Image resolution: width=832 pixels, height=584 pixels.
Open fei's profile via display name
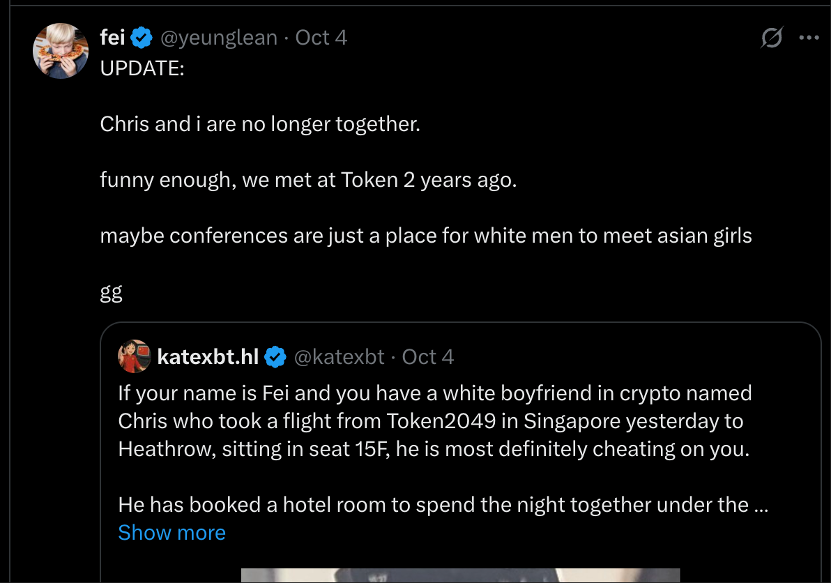tap(112, 38)
